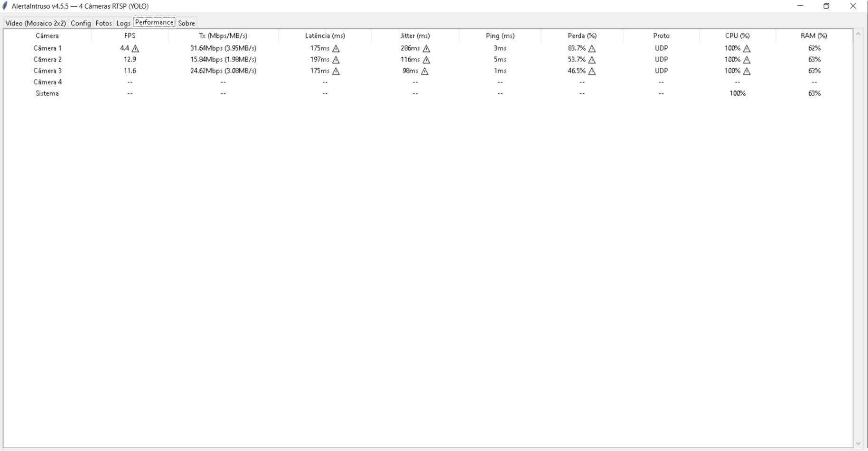Viewport: 868px width, 451px height.
Task: Click the Perda (%) column header
Action: click(582, 36)
